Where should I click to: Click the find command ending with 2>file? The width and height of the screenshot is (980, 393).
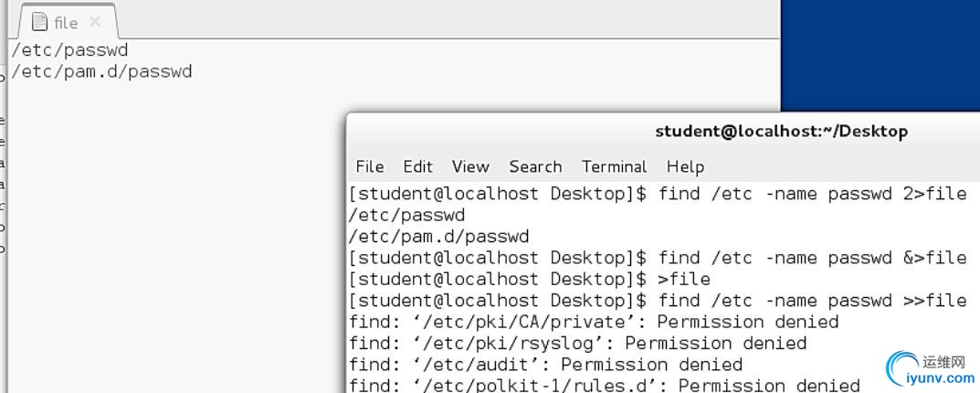(813, 194)
